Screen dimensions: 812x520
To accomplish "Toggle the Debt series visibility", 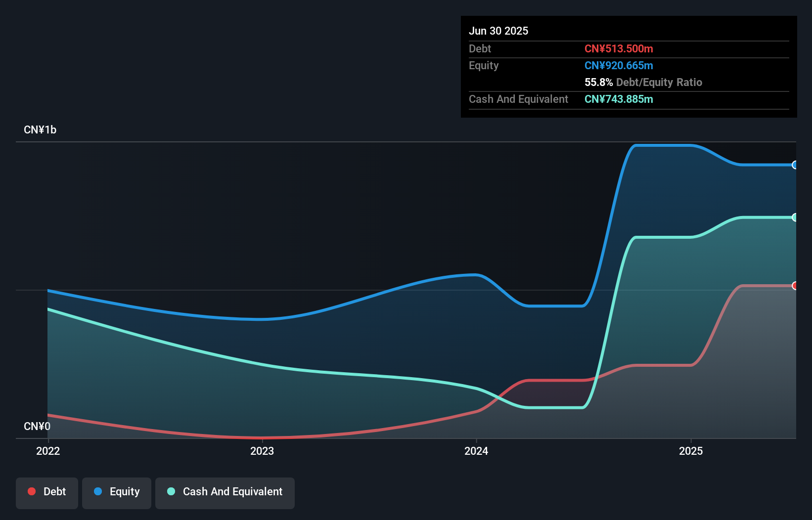I will pyautogui.click(x=47, y=492).
